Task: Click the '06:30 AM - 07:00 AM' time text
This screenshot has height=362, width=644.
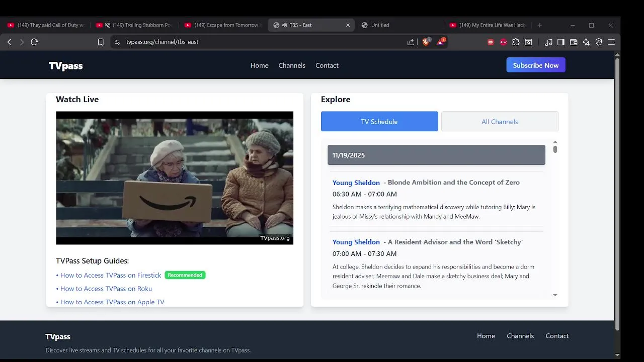Action: coord(365,194)
